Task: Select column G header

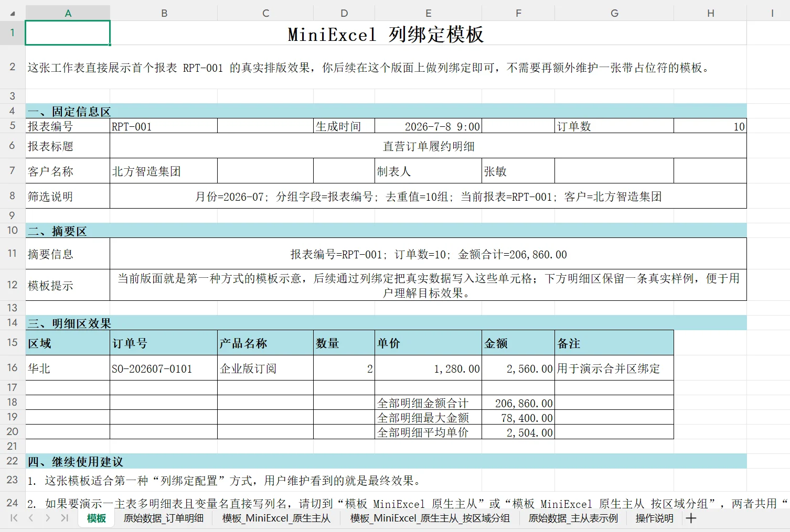Action: click(x=614, y=13)
